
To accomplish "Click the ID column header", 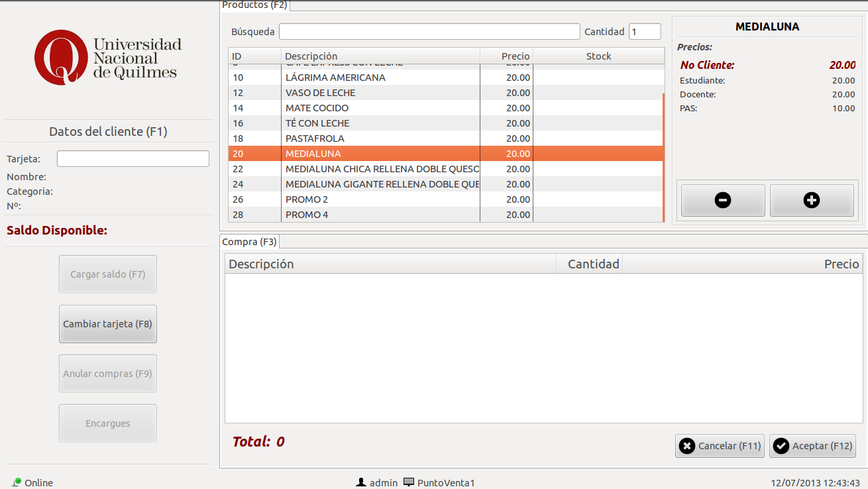I will click(x=254, y=56).
